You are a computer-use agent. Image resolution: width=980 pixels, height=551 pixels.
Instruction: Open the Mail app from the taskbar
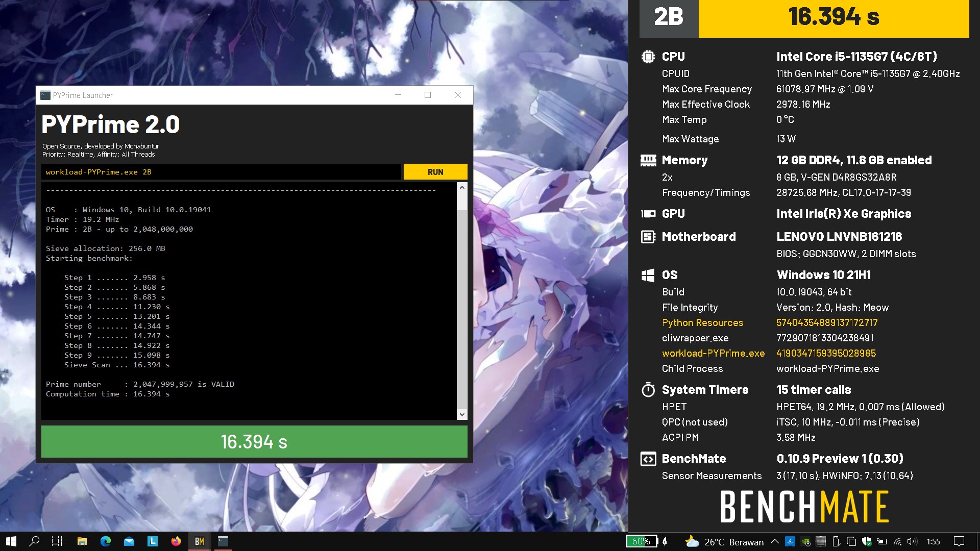pos(129,541)
